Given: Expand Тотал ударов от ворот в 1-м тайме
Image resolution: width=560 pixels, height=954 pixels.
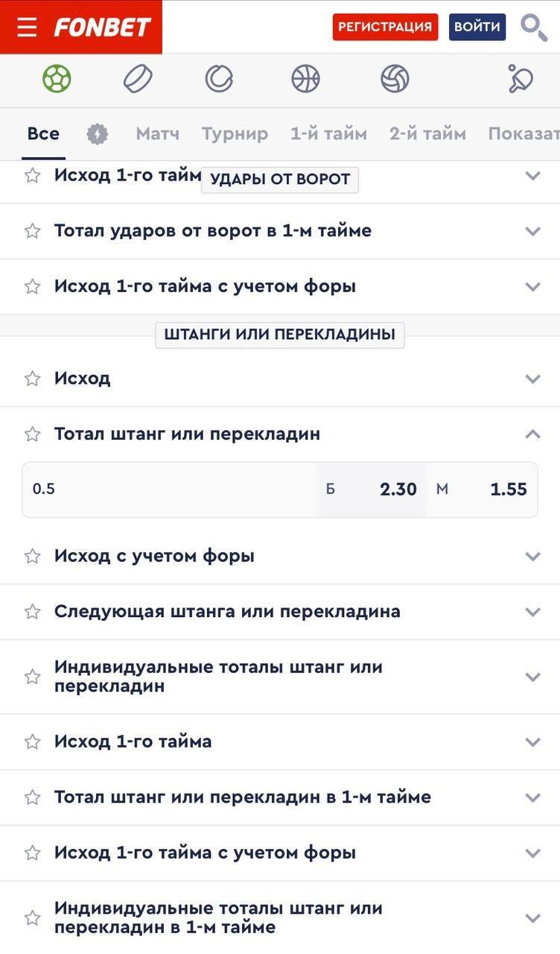Looking at the screenshot, I should click(x=532, y=231).
